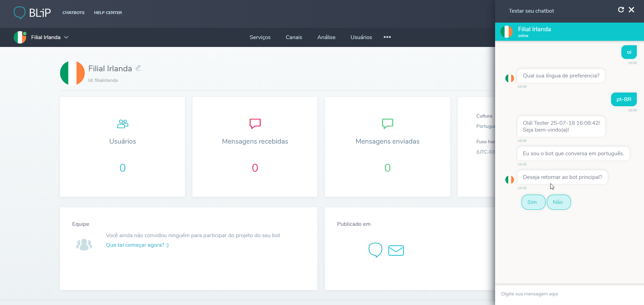The height and width of the screenshot is (305, 644).
Task: Click the 'Que tal começar agora?' link
Action: coord(137,245)
